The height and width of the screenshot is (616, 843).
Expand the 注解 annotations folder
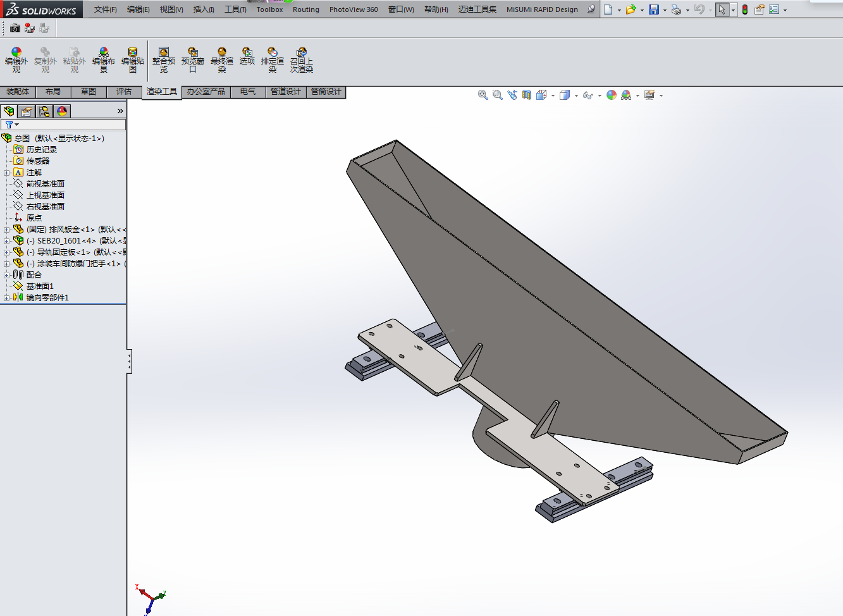tap(7, 173)
